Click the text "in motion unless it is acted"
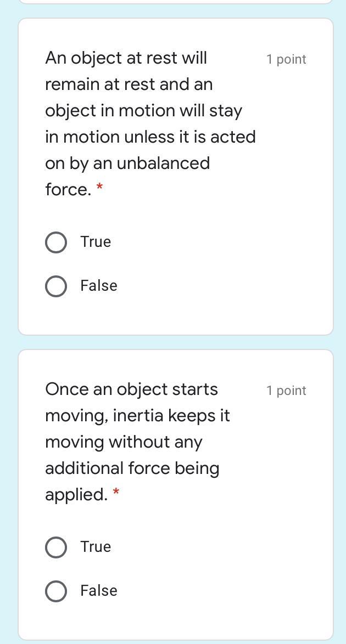The width and height of the screenshot is (346, 644). (x=150, y=137)
